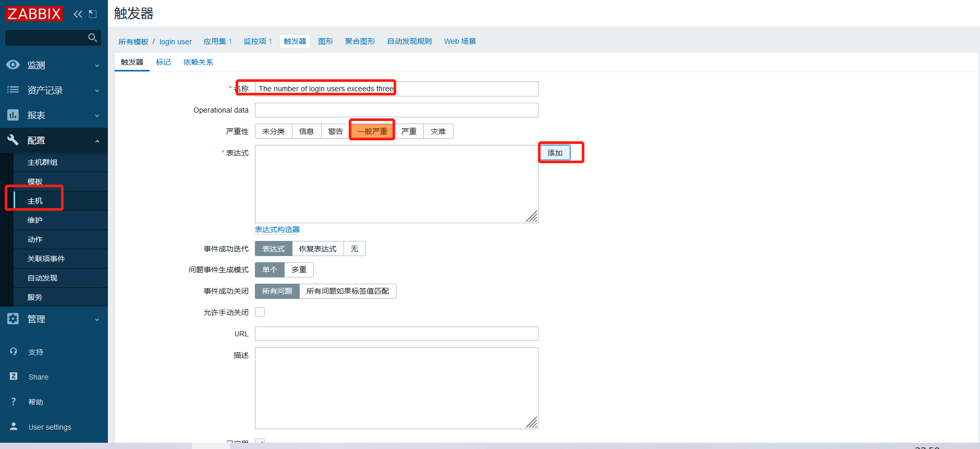
Task: Select 所有问题如果标签值匹配 option
Action: tap(348, 291)
